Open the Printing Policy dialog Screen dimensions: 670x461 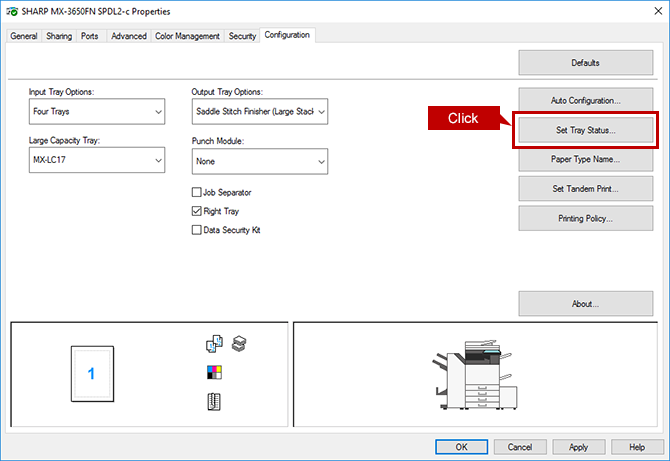click(586, 218)
